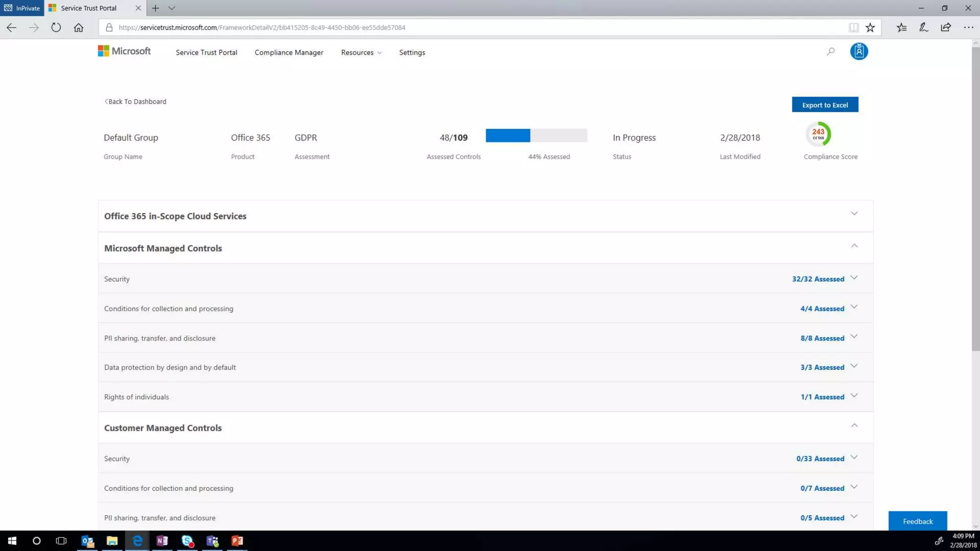Image resolution: width=980 pixels, height=551 pixels.
Task: Expand Security 32/32 Assessed row
Action: [854, 278]
